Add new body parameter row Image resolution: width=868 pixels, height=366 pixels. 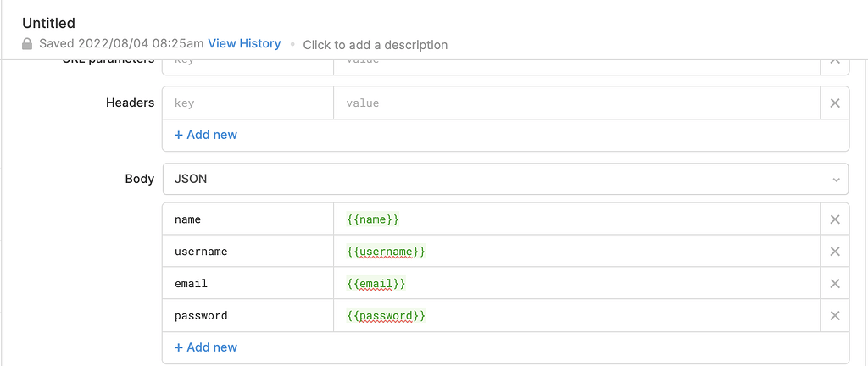[206, 347]
